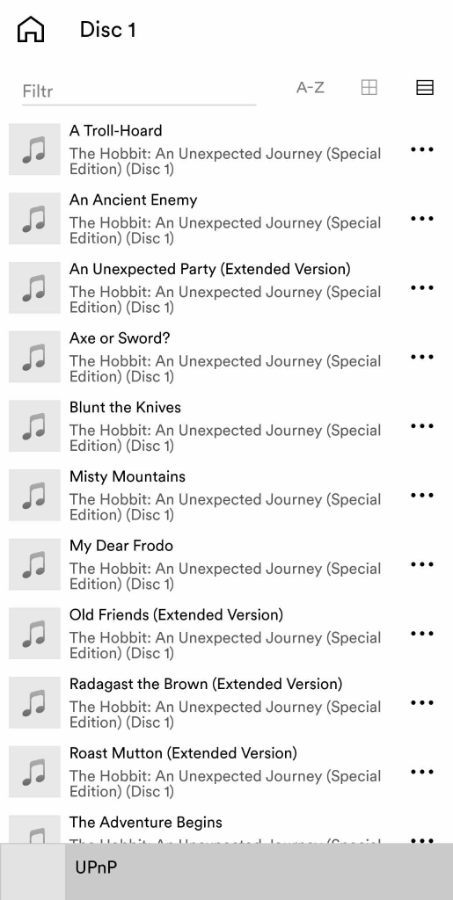Viewport: 453px width, 900px height.
Task: Toggle A-Z sorting order
Action: click(x=310, y=88)
